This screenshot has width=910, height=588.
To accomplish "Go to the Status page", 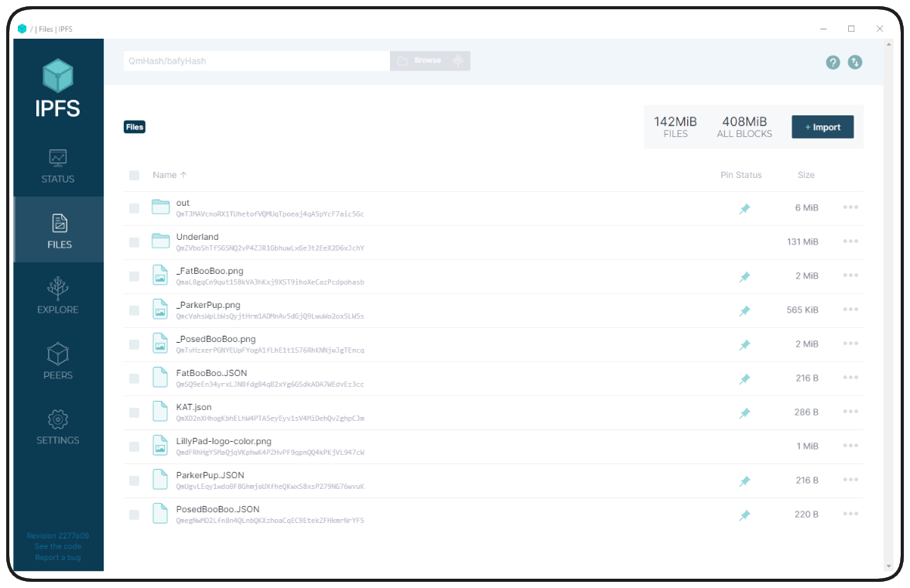I will coord(58,166).
